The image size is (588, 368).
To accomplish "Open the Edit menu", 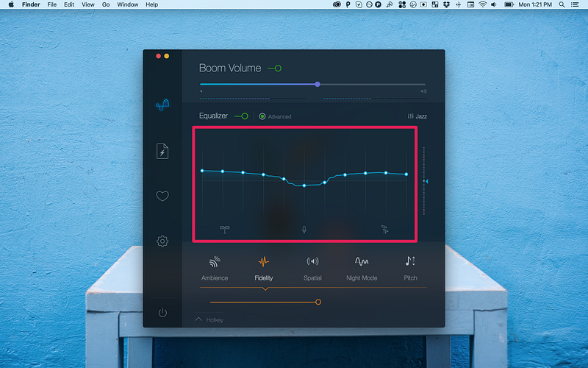I will pyautogui.click(x=69, y=4).
